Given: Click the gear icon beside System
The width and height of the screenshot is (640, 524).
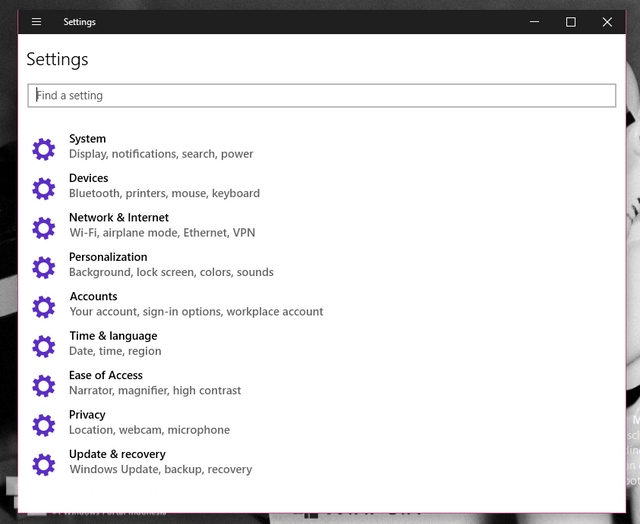Looking at the screenshot, I should (44, 149).
